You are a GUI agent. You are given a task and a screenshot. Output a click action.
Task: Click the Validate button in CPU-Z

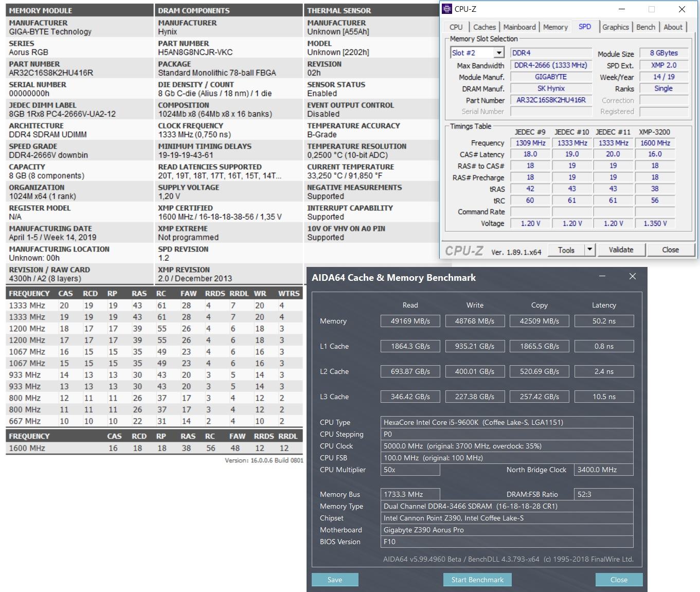click(x=621, y=250)
